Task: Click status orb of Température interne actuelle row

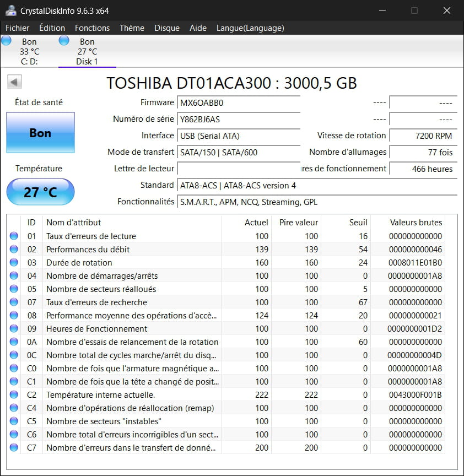Action: [x=14, y=395]
